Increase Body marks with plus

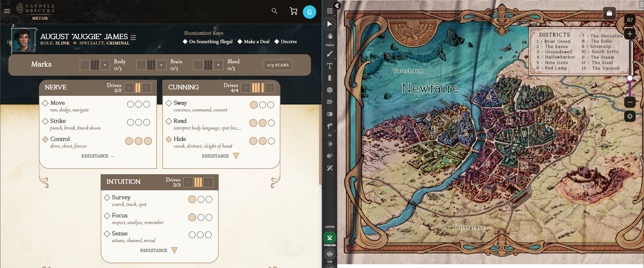[x=105, y=65]
